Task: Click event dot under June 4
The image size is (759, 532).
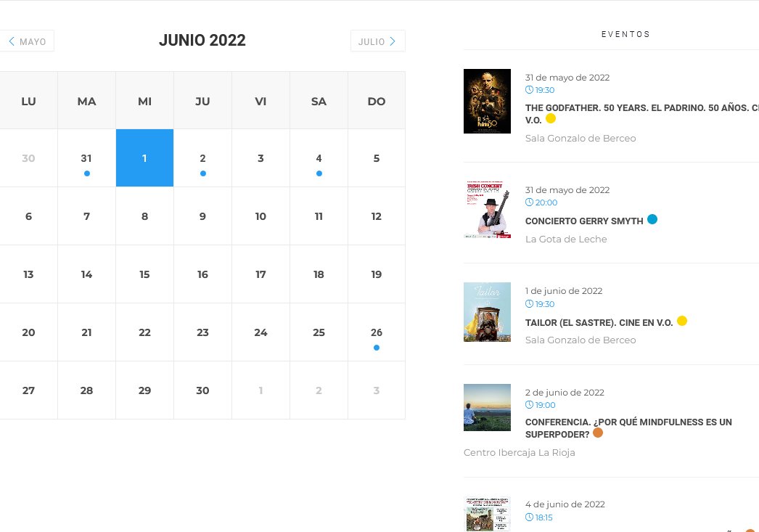Action: click(x=319, y=173)
